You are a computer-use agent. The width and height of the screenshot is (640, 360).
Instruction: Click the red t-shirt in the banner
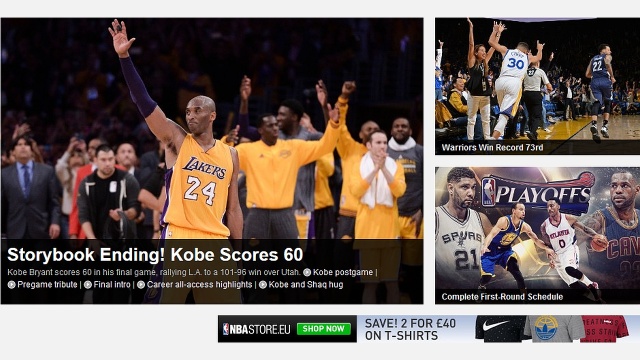point(605,329)
